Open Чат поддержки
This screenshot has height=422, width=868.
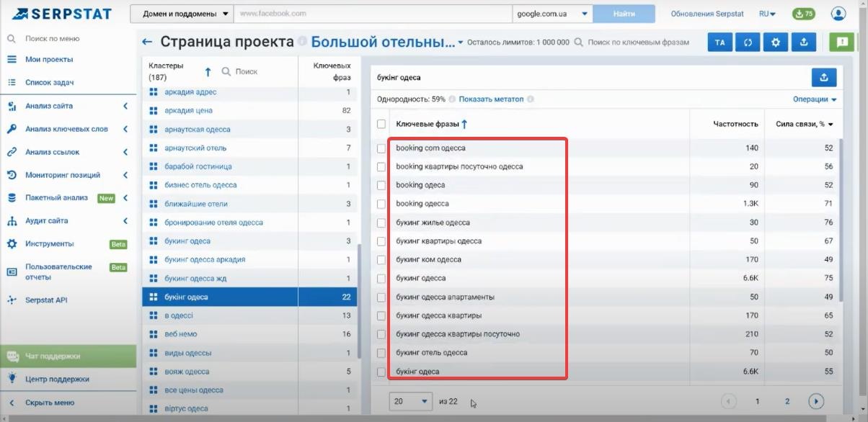(68, 356)
